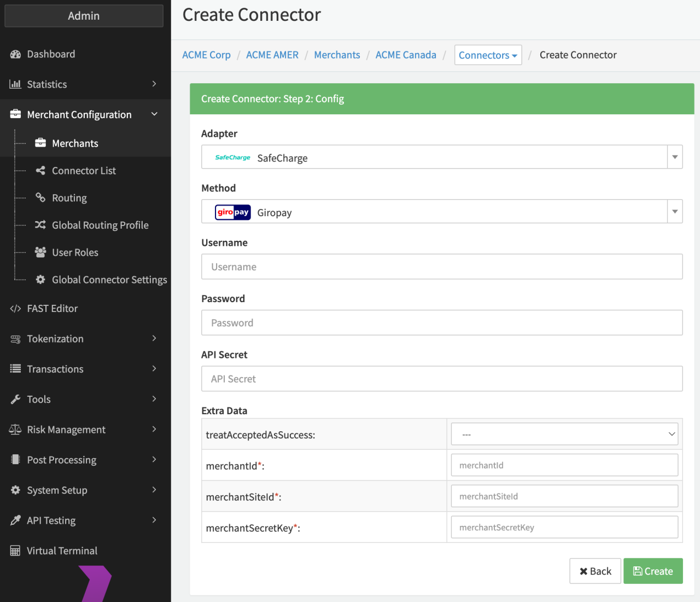Click the Routing link icon
This screenshot has height=602, width=700.
click(40, 198)
